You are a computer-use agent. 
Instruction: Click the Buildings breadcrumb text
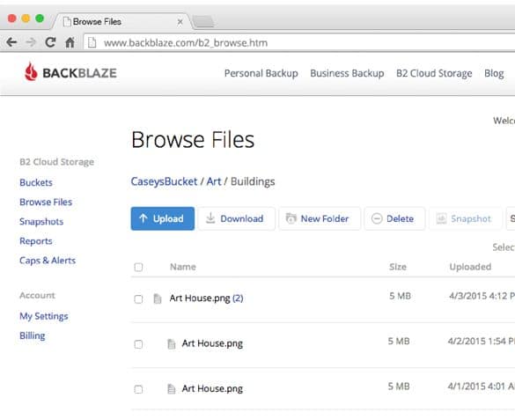coord(253,181)
